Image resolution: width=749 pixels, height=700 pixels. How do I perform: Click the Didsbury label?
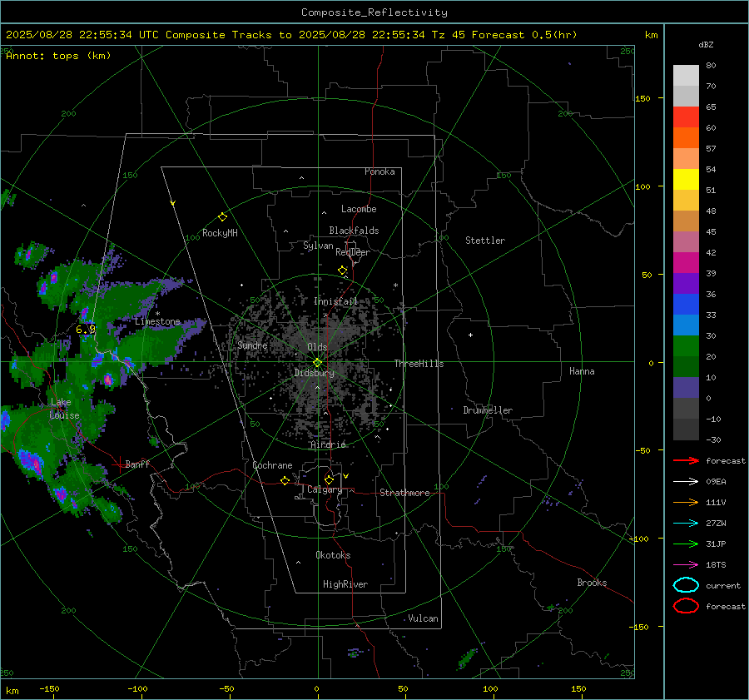coord(314,373)
